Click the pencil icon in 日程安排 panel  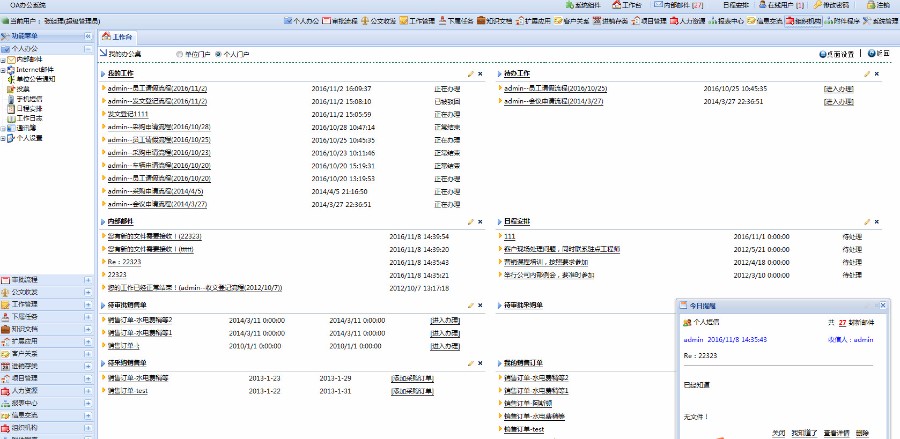(x=867, y=222)
